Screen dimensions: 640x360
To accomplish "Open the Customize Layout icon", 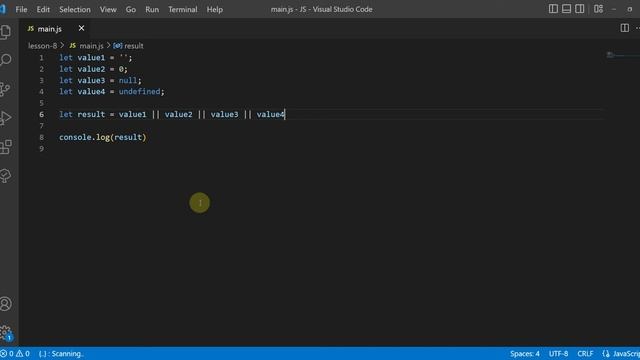I will [598, 9].
